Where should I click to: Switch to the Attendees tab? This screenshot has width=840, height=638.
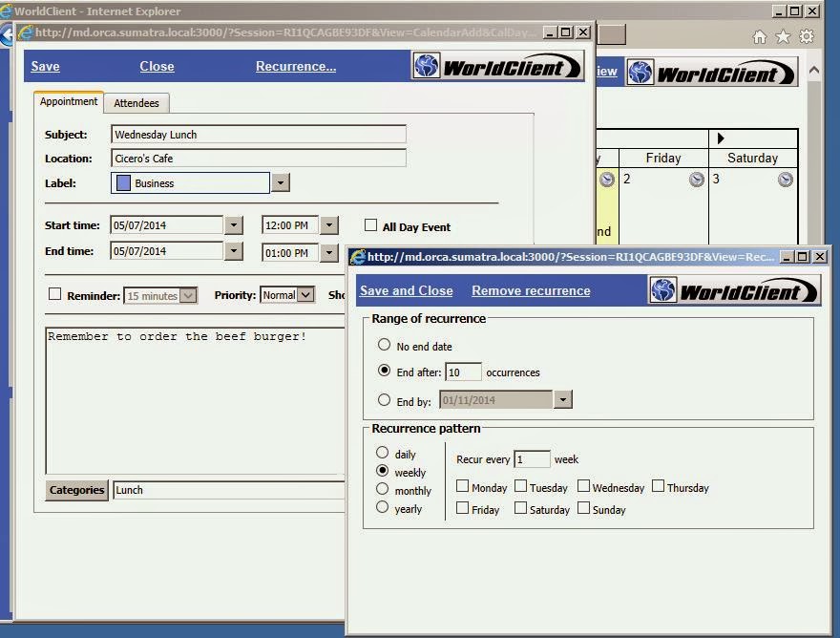click(136, 103)
